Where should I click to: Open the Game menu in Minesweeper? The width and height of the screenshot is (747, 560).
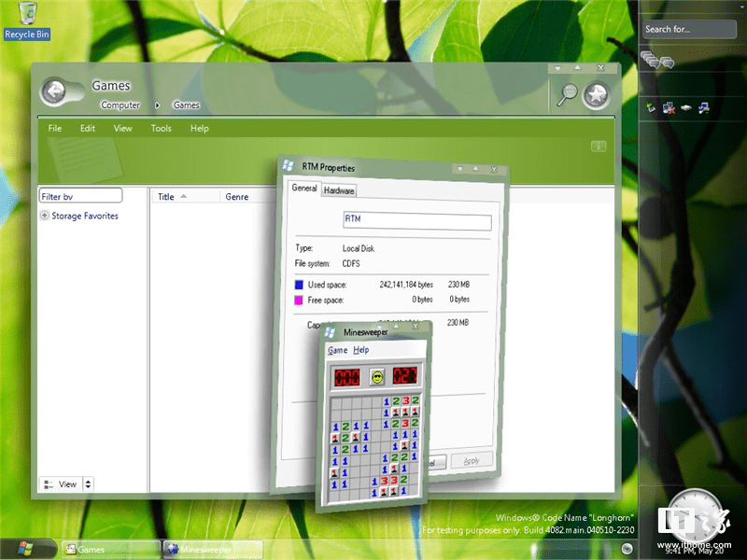(x=337, y=350)
